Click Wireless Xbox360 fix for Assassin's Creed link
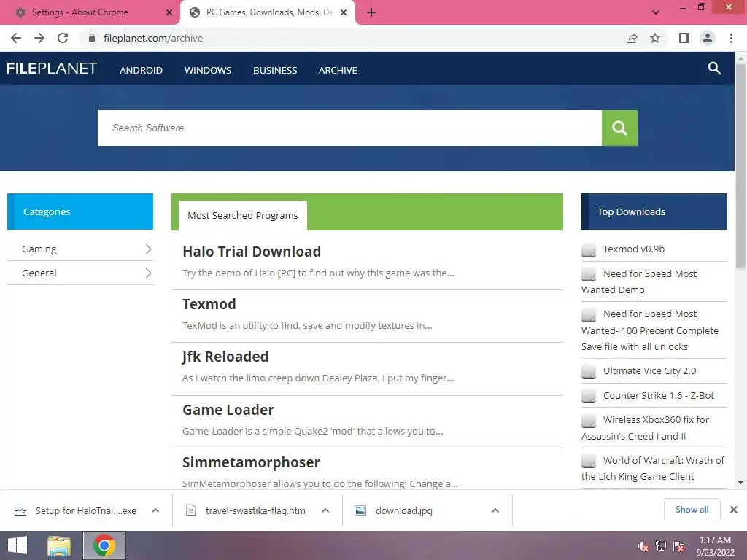This screenshot has height=560, width=747. [645, 427]
